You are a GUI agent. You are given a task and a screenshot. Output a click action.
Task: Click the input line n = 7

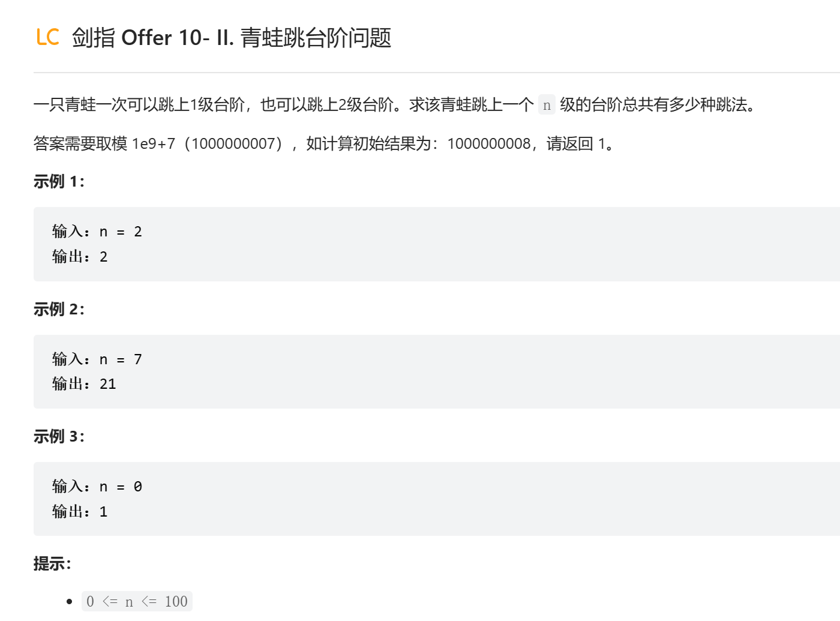coord(97,359)
